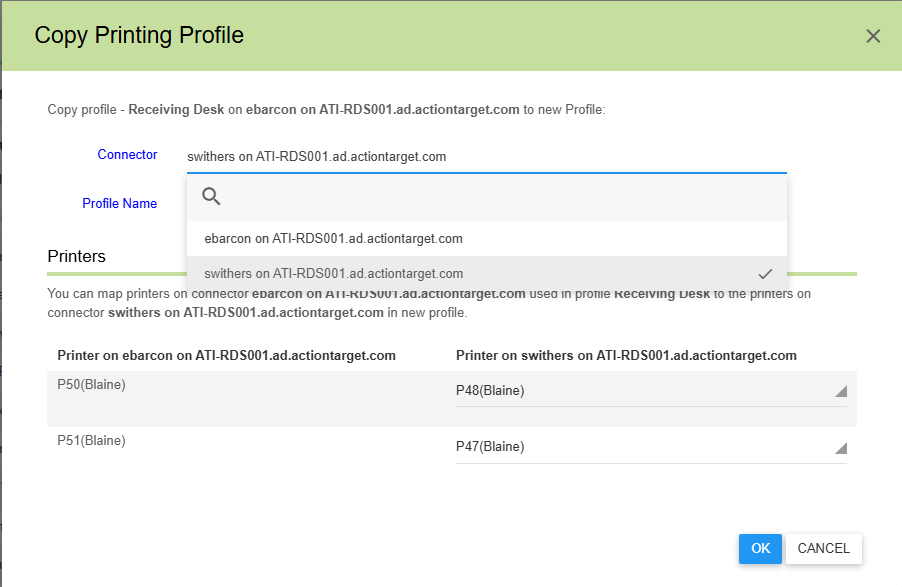The height and width of the screenshot is (587, 902).
Task: Confirm with the OK button
Action: 760,548
